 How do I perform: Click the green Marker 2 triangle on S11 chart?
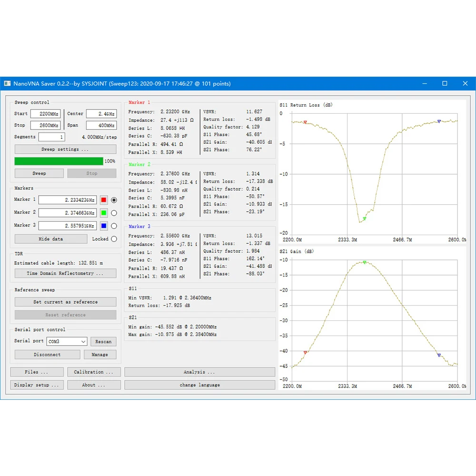pos(365,218)
